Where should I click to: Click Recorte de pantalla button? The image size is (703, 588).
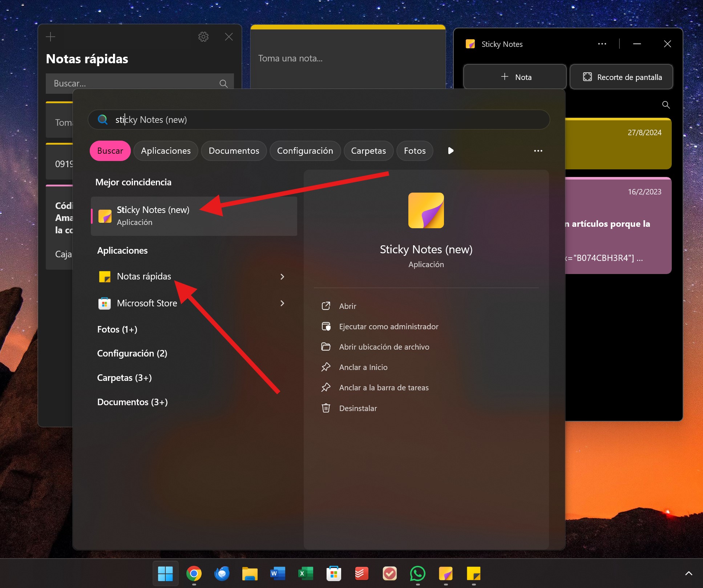pos(622,77)
